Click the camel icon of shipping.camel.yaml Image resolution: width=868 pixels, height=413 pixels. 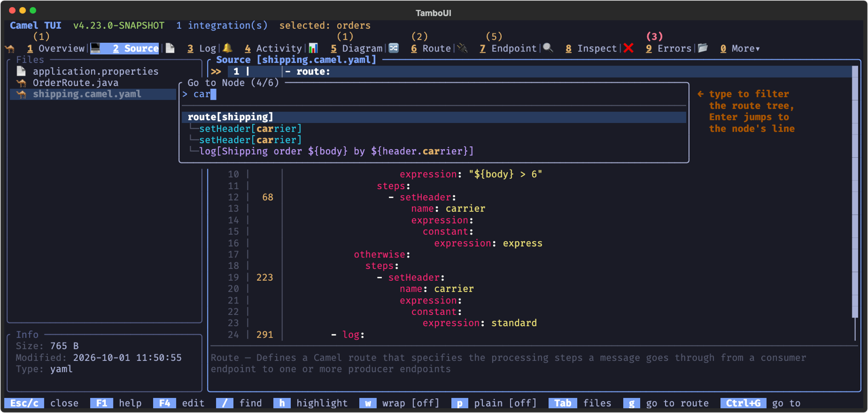(x=21, y=94)
